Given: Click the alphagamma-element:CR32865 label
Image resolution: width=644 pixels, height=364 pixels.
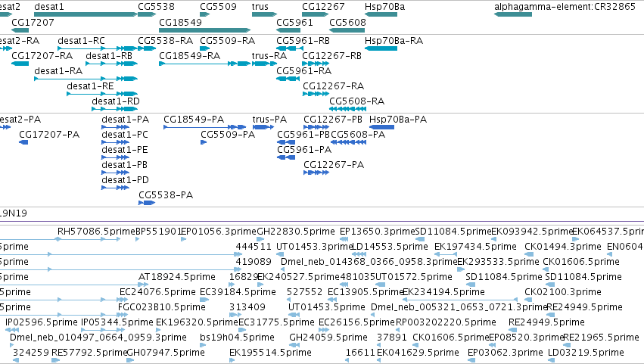Looking at the screenshot, I should coord(565,7).
